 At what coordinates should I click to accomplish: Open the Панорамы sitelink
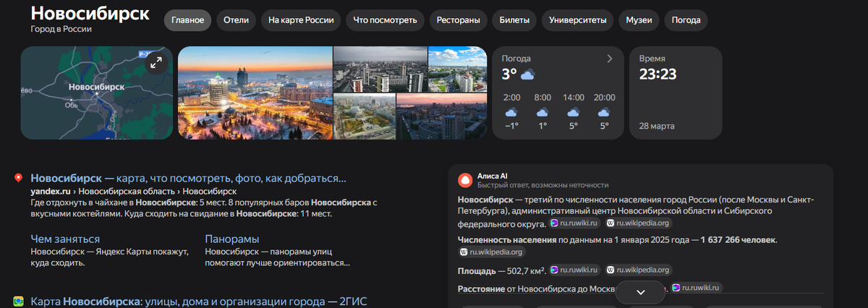point(232,239)
